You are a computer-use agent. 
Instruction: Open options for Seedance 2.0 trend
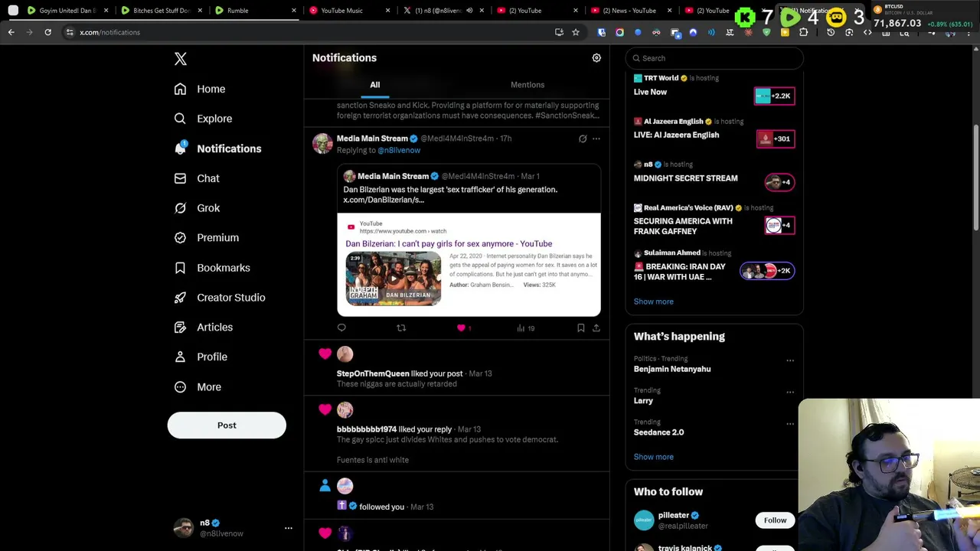click(x=790, y=423)
